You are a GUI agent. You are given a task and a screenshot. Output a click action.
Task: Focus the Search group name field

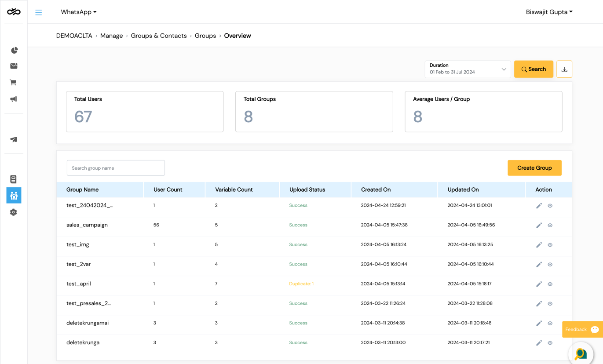click(116, 168)
